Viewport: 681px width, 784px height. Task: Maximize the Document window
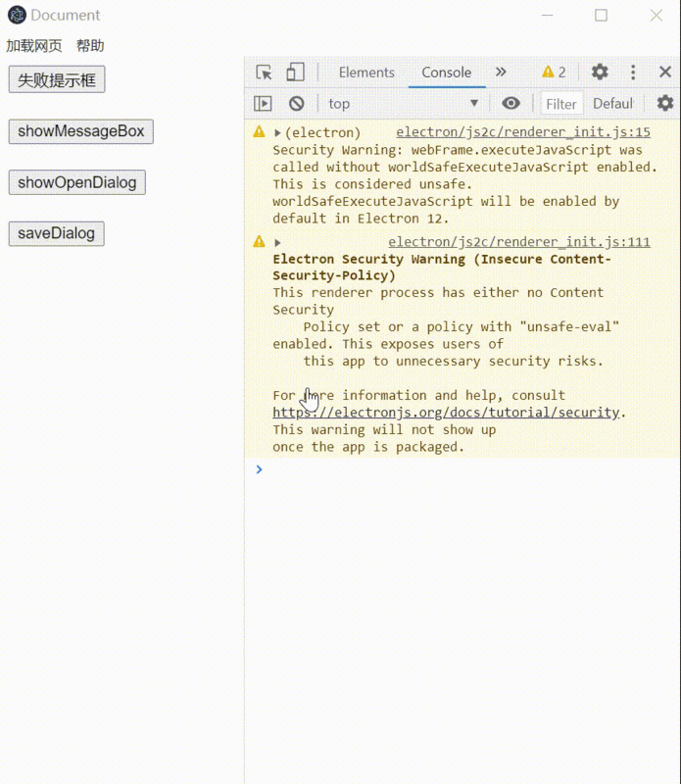(601, 16)
